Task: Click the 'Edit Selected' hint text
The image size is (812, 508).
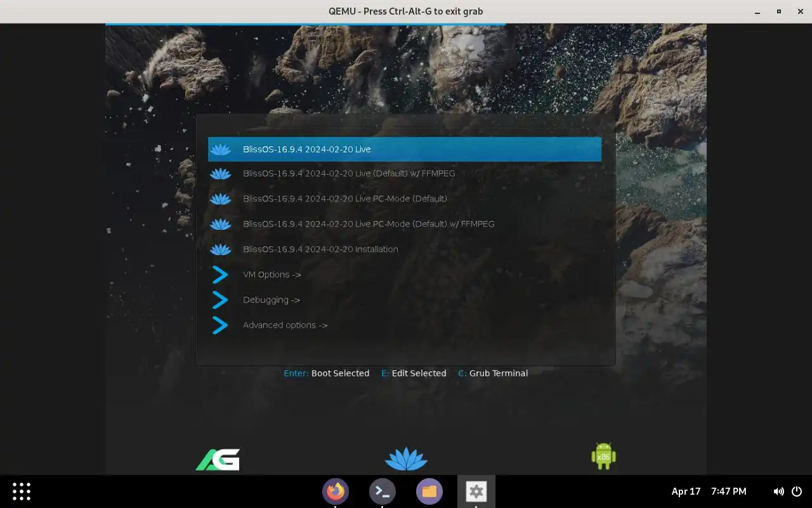Action: click(419, 373)
